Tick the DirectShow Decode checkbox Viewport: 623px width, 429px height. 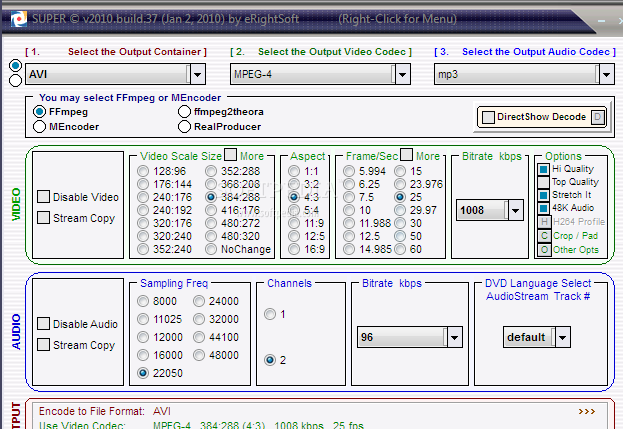coord(489,117)
